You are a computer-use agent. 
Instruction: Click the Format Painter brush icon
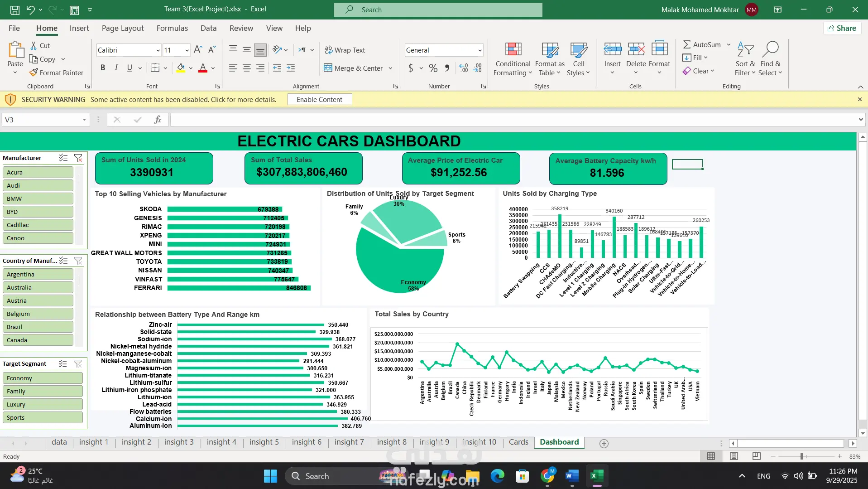pyautogui.click(x=34, y=73)
